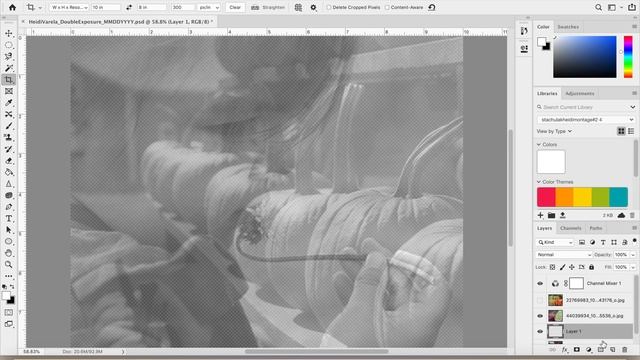The image size is (640, 360).
Task: Click the crop width input field
Action: (x=106, y=7)
